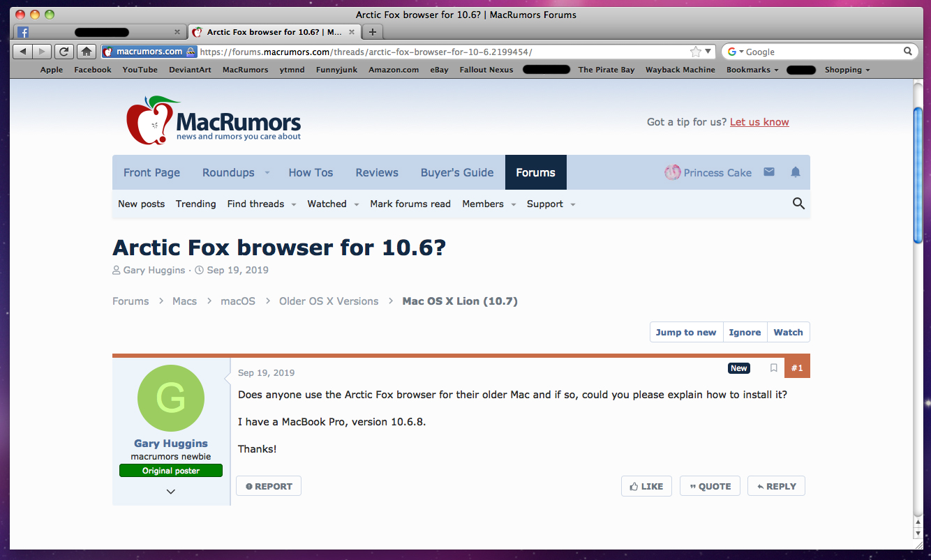931x560 pixels.
Task: Go forward with the browser forward arrow
Action: (42, 52)
